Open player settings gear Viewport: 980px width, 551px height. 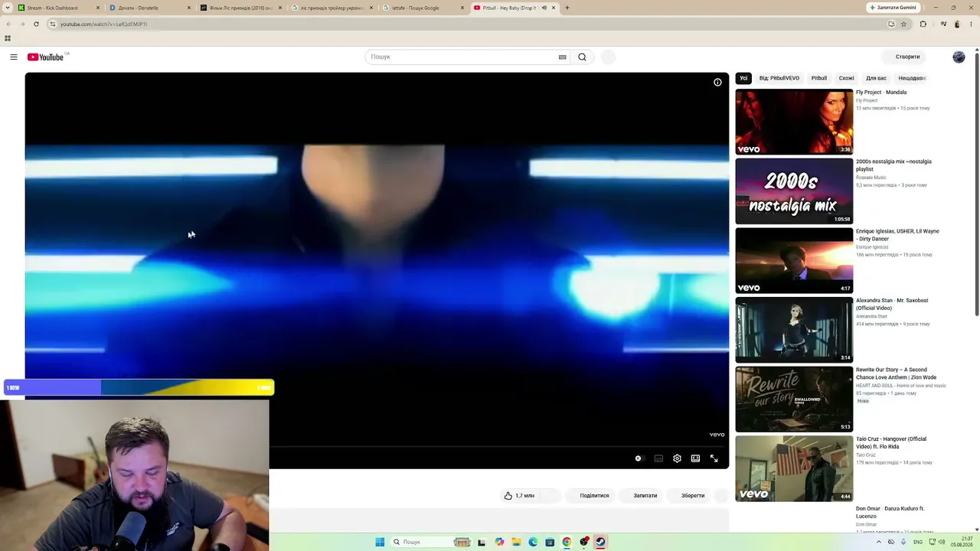point(677,458)
